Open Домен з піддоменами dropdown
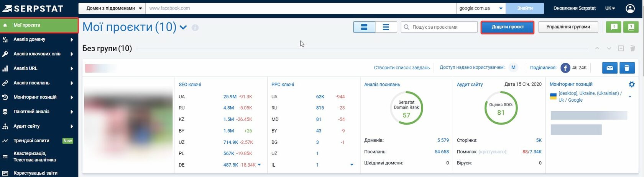This screenshot has width=644, height=177. click(x=112, y=8)
